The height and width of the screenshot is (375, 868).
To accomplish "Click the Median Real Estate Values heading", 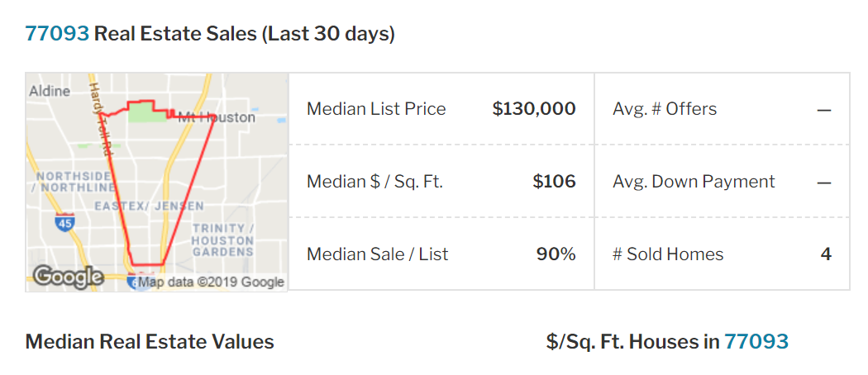I will coord(150,342).
